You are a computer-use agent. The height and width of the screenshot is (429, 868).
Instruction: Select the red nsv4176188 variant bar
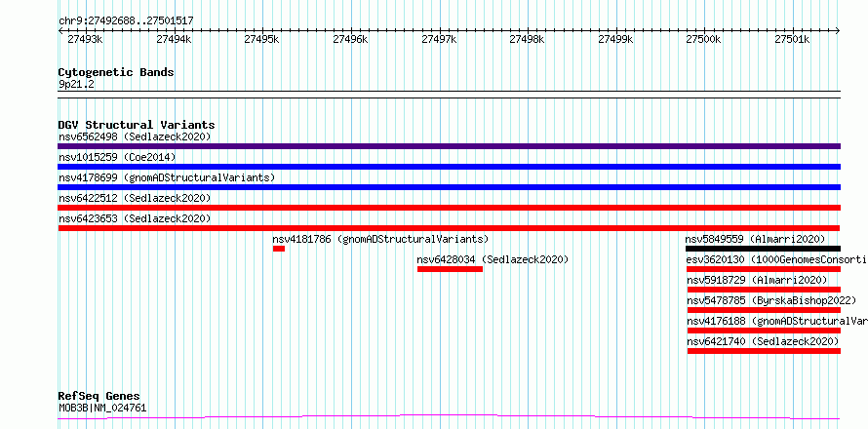pyautogui.click(x=764, y=331)
